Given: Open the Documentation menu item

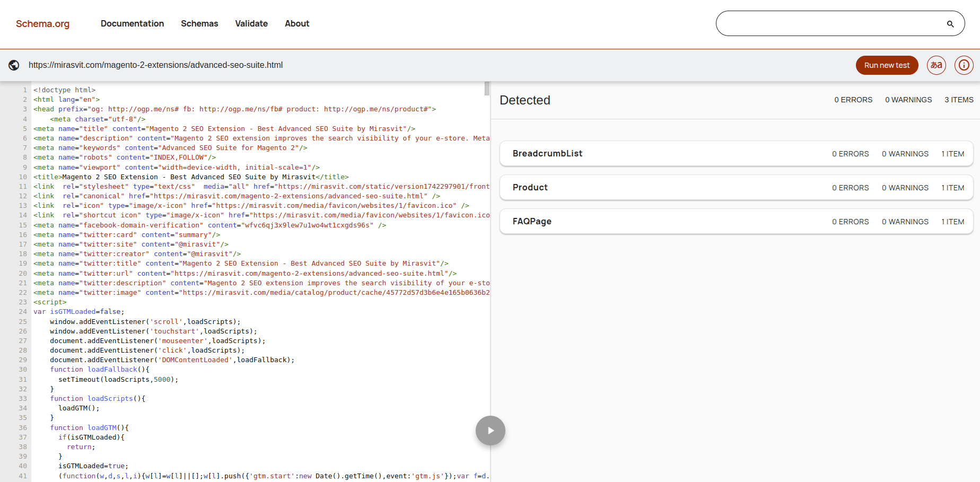Looking at the screenshot, I should (132, 23).
